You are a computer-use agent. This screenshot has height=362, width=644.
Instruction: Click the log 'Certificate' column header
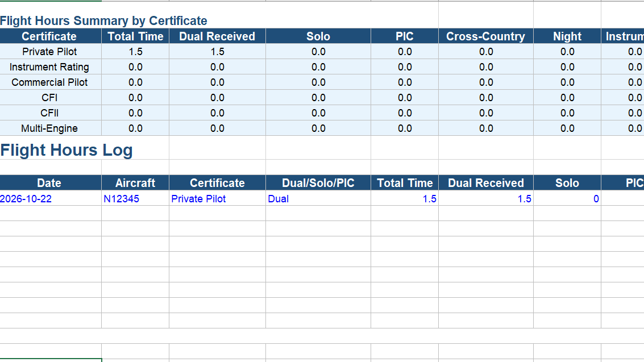pyautogui.click(x=217, y=182)
